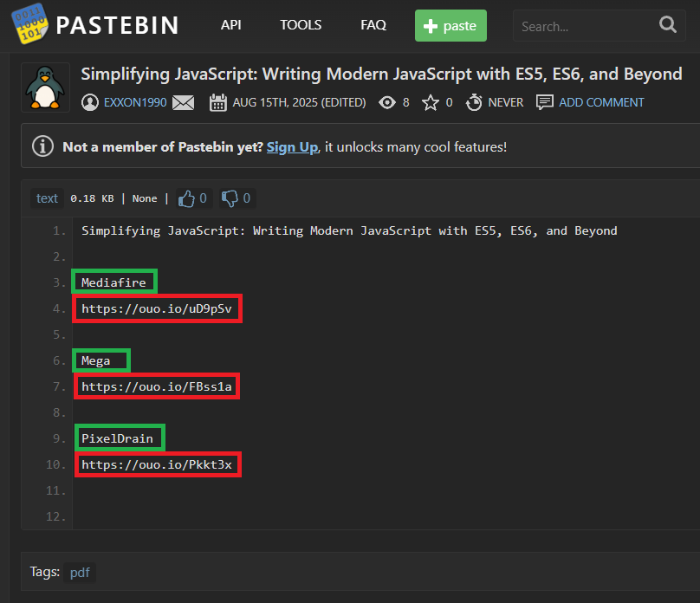Viewport: 700px width, 603px height.
Task: Click the text syntax label button
Action: (47, 198)
